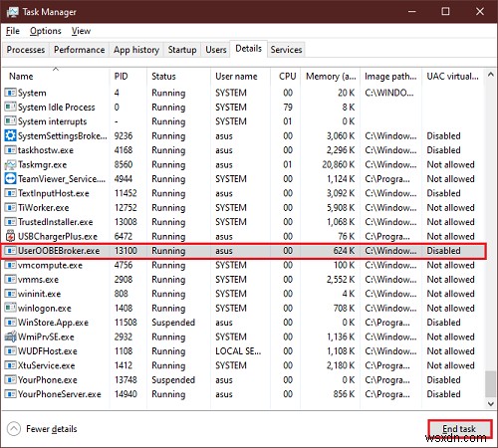Switch to the Startup tab
This screenshot has height=448, width=498.
(x=182, y=50)
